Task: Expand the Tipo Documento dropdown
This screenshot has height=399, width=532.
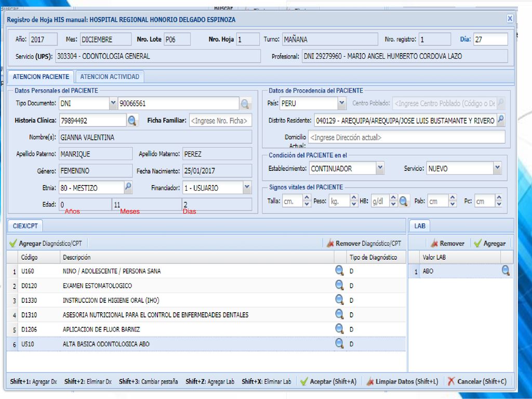Action: coord(113,103)
